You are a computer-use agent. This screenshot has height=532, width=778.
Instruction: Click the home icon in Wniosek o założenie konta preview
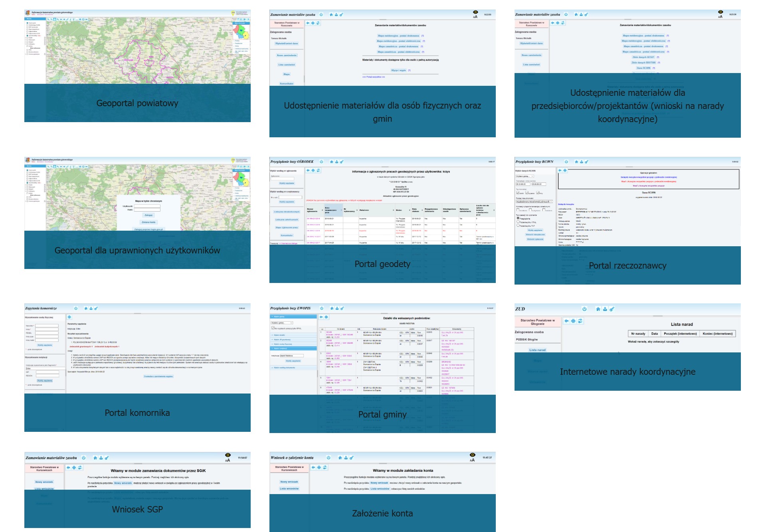click(x=340, y=458)
